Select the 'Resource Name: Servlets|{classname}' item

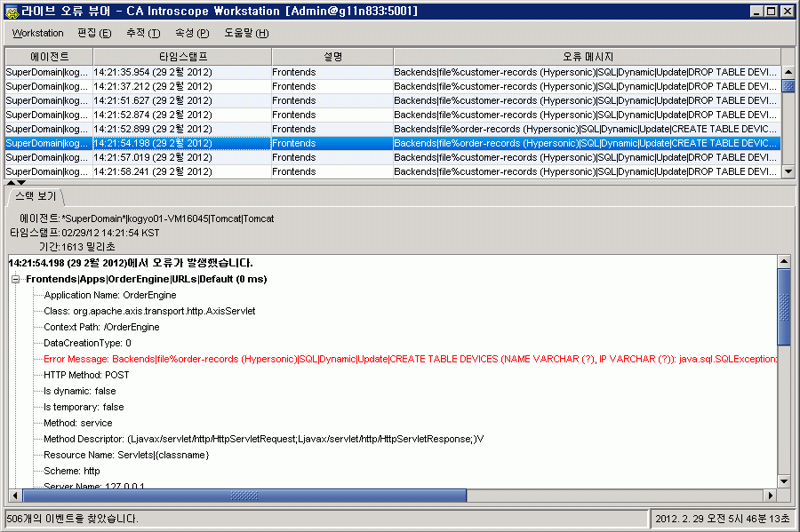tap(126, 455)
